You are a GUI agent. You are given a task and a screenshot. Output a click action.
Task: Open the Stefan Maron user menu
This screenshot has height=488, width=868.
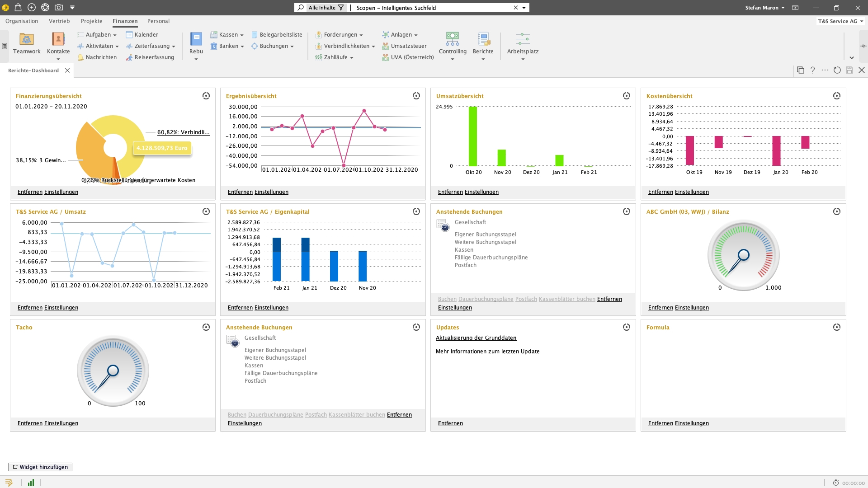click(765, 8)
